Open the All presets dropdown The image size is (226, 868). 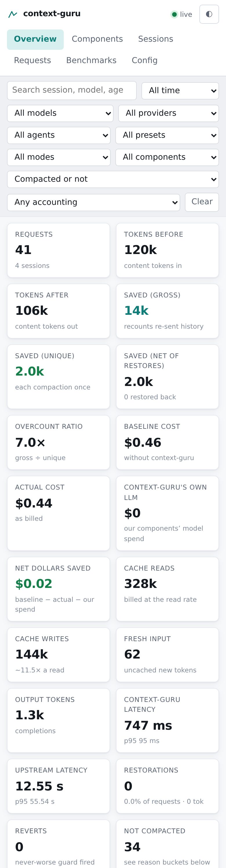(x=167, y=135)
